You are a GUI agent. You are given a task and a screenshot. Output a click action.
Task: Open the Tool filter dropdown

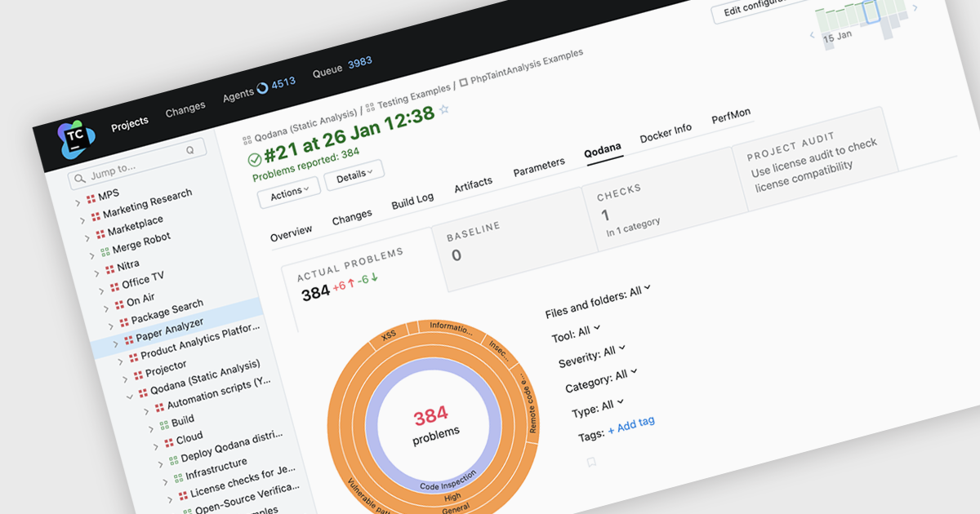[576, 333]
